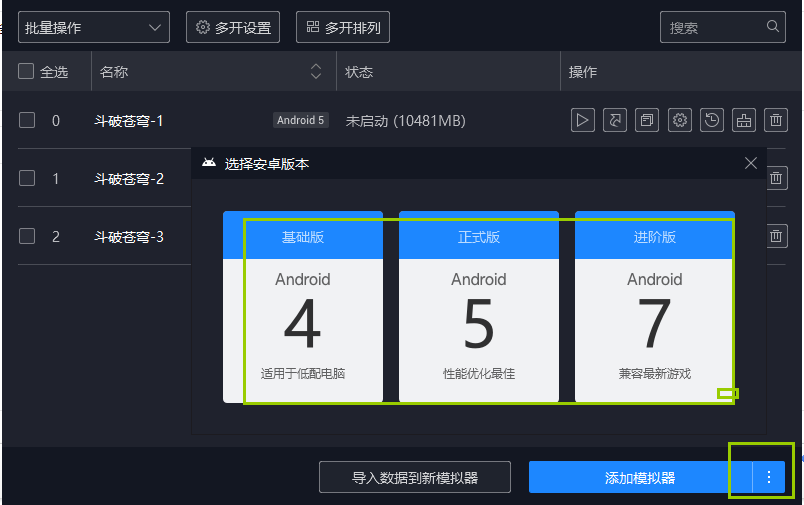
Task: Create desktop shortcut for 斗破苍穹-1
Action: (615, 120)
